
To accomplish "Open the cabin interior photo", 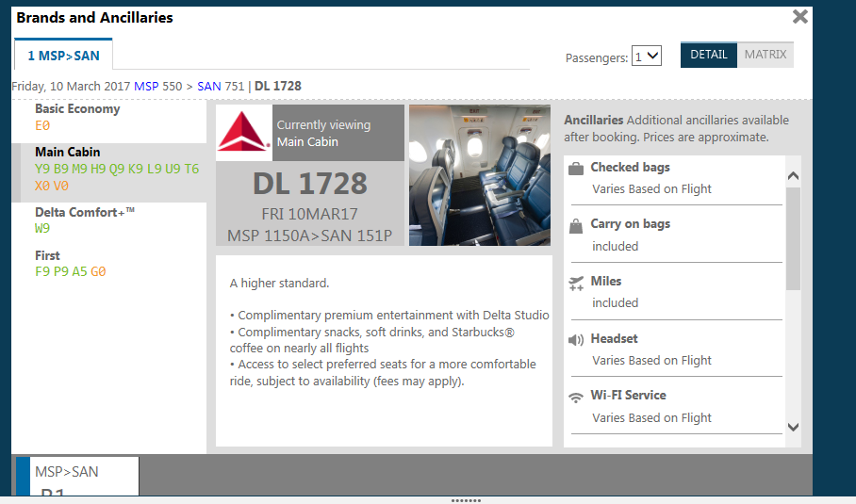I will pyautogui.click(x=480, y=175).
